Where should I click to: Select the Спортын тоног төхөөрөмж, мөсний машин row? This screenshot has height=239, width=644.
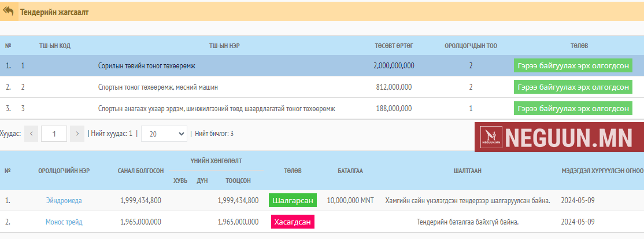[158, 87]
